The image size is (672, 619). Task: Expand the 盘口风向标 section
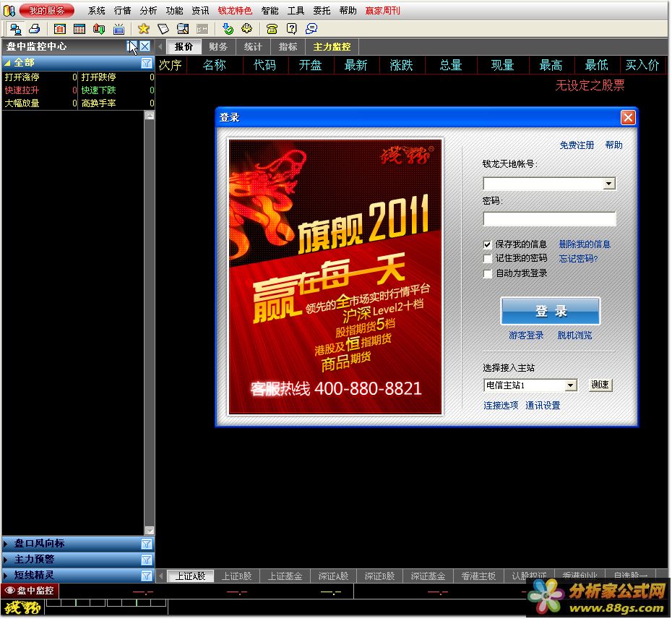click(6, 544)
